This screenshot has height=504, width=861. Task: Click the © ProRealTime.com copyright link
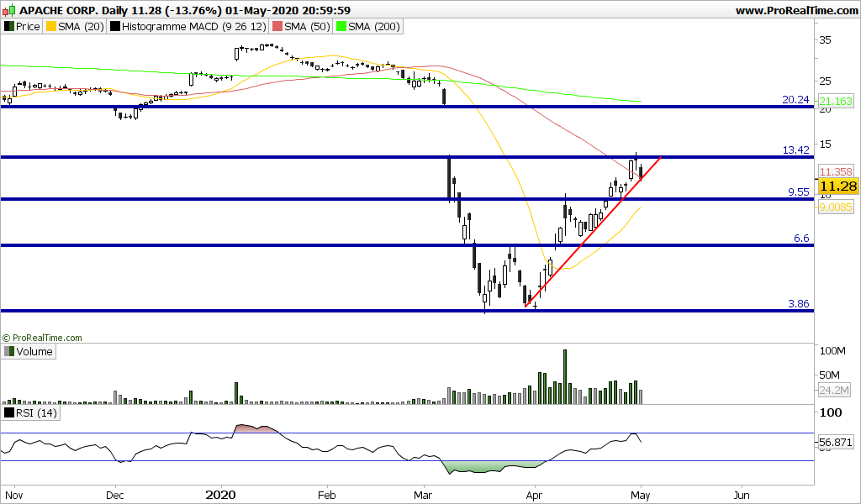tap(42, 338)
